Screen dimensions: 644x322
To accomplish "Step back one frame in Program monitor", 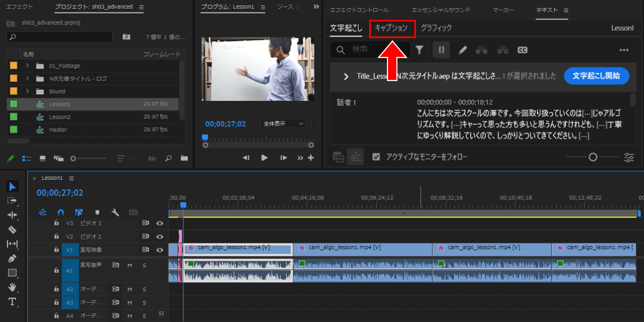I will pos(246,158).
